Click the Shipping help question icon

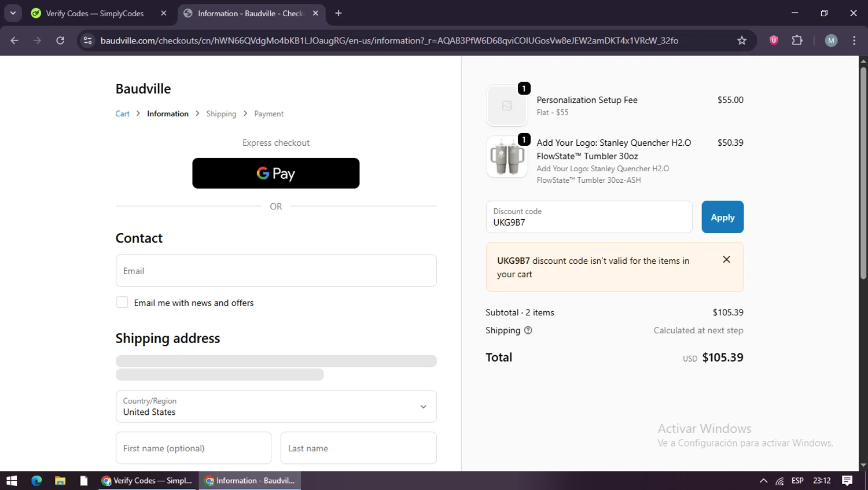pos(528,330)
